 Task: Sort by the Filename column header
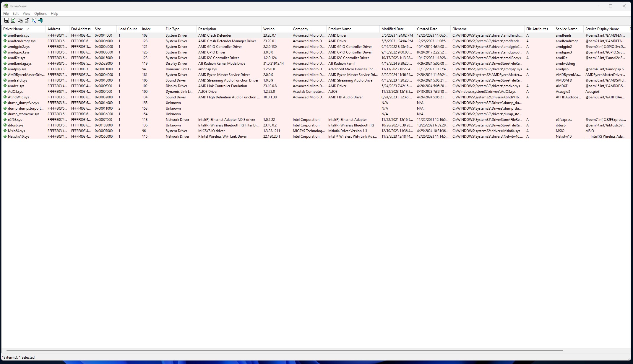tap(487, 29)
